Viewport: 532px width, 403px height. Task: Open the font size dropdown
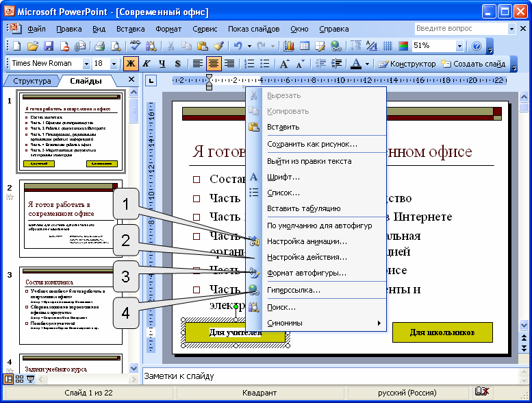[114, 64]
